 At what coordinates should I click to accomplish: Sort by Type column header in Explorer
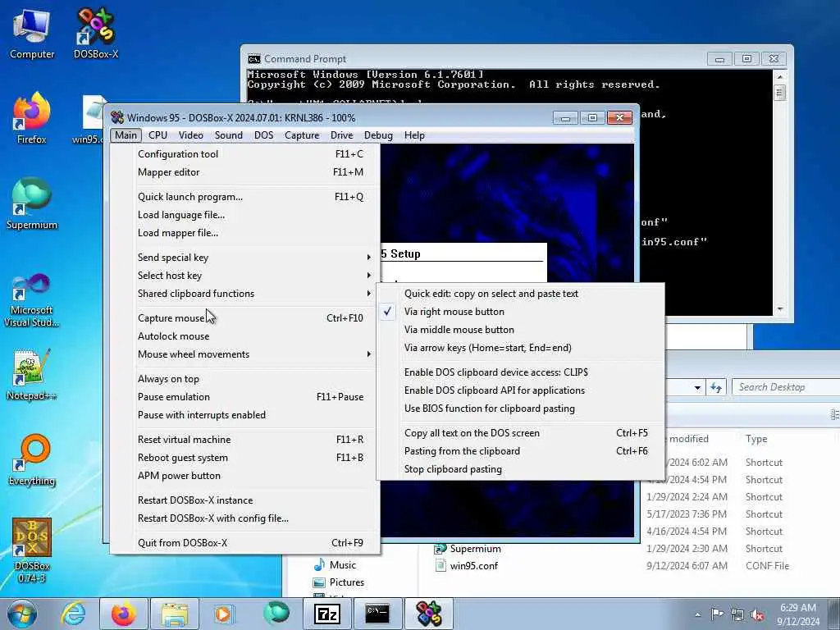756,439
